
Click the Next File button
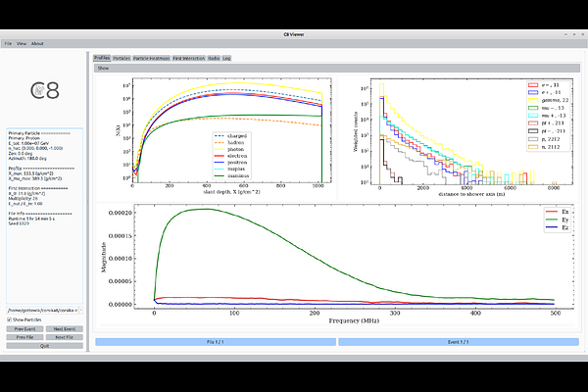point(65,337)
